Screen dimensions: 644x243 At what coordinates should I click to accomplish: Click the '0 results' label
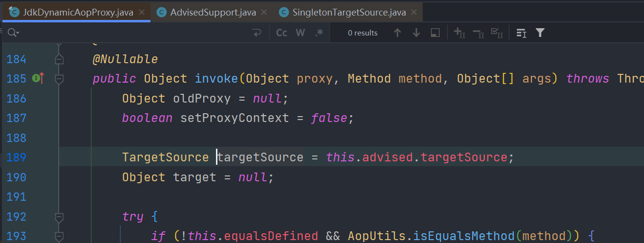pos(363,33)
